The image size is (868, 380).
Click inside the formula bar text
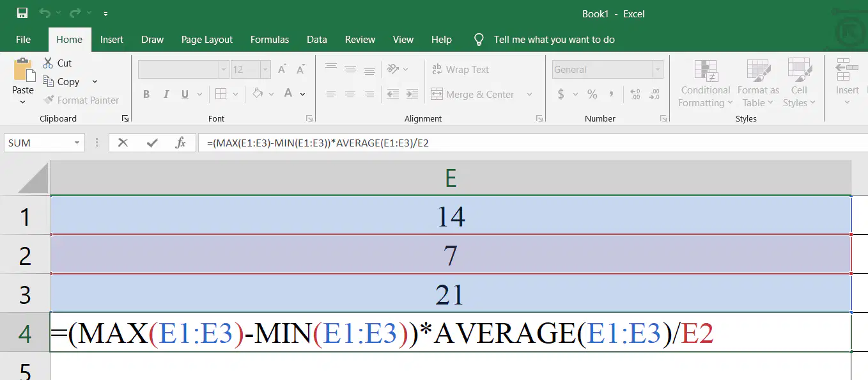click(x=318, y=143)
